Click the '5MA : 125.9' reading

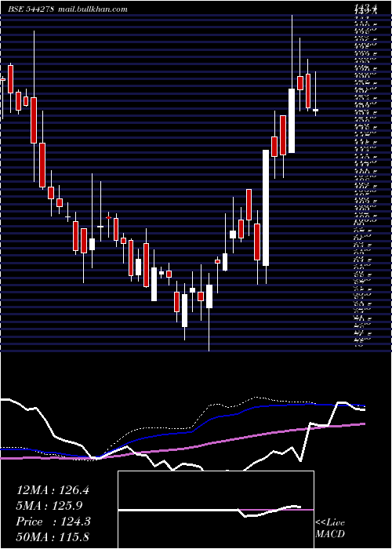[50, 506]
